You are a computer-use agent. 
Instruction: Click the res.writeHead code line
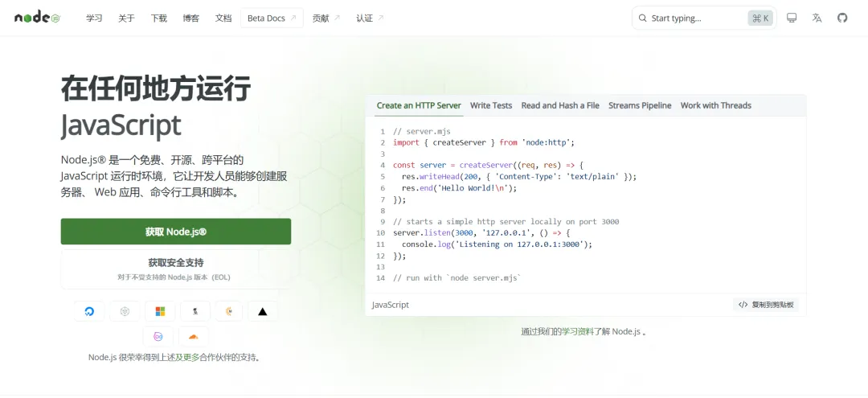pos(519,177)
